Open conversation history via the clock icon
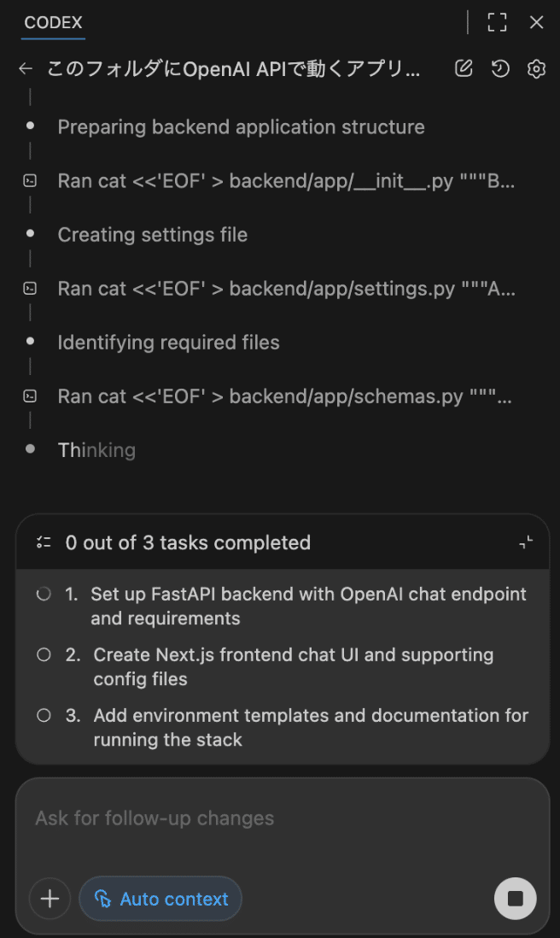560x938 pixels. click(x=499, y=68)
